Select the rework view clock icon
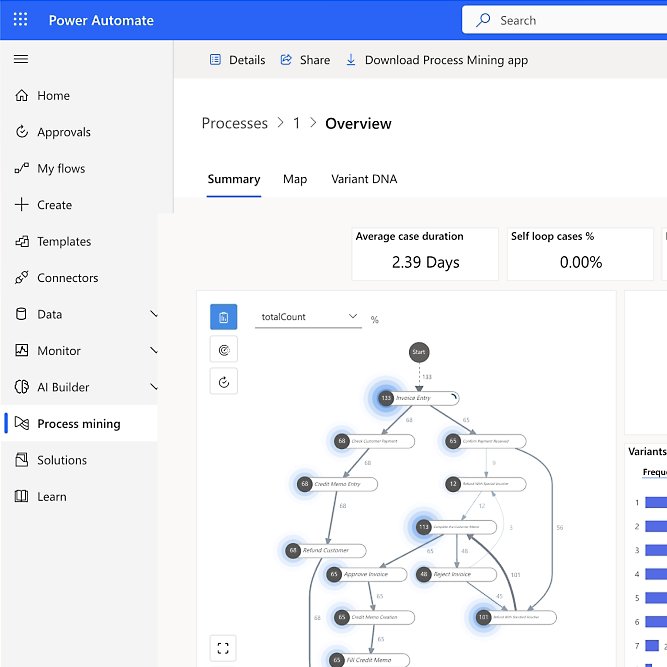The image size is (667, 667). coord(223,382)
